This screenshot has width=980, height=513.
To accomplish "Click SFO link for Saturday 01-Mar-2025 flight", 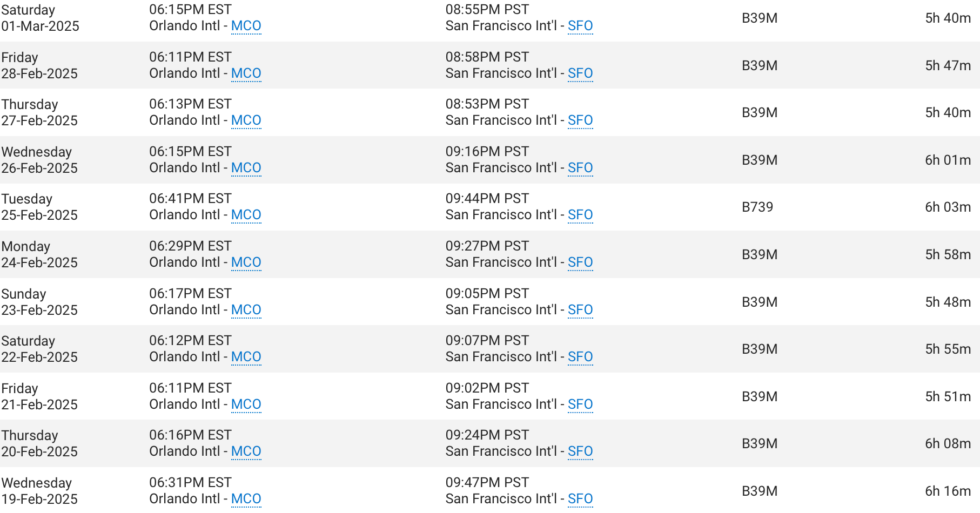I will click(x=580, y=26).
